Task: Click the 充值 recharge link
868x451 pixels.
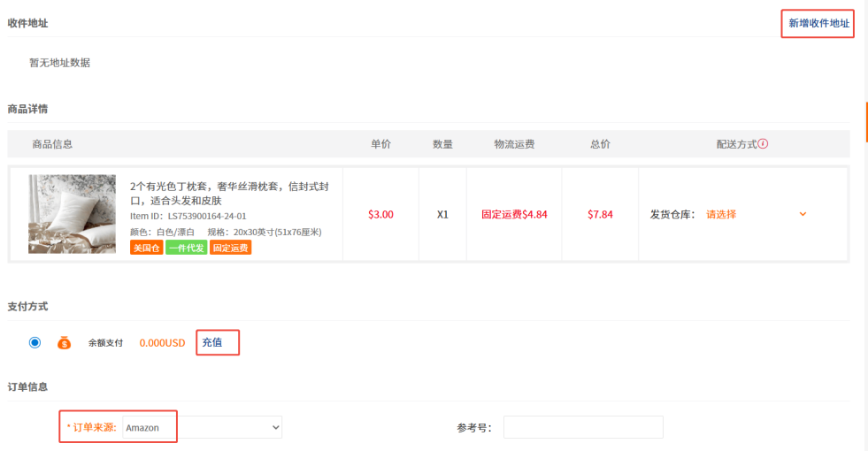Action: 212,342
